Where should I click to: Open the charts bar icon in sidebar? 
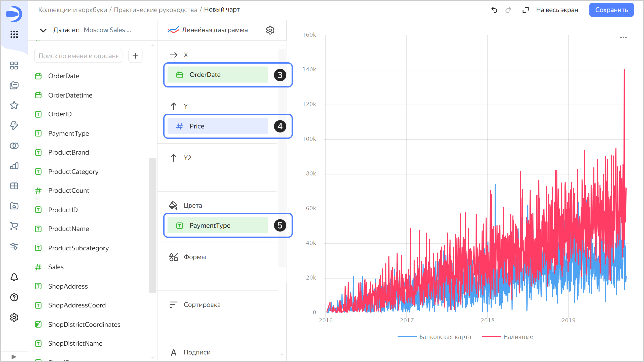[x=14, y=166]
